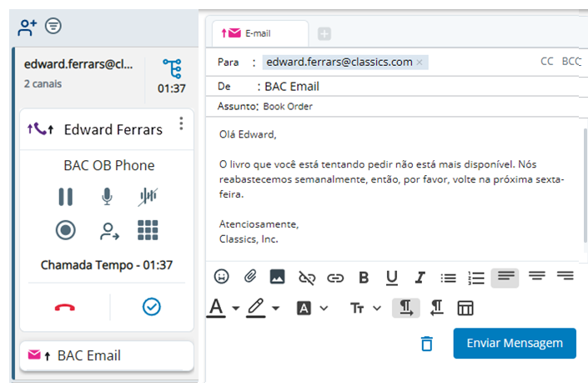Click Enviar Mensagem button
588x392 pixels.
[515, 344]
